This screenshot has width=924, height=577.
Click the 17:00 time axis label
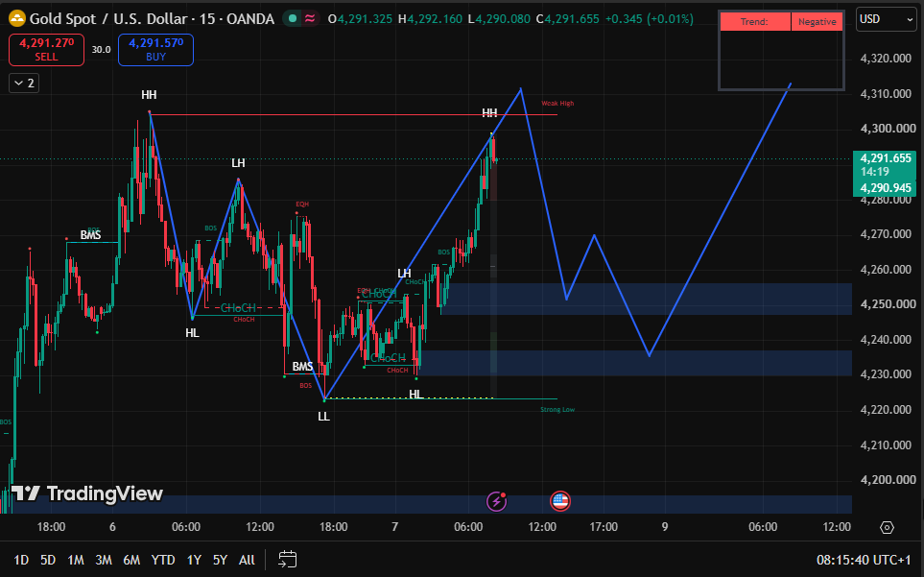(604, 527)
